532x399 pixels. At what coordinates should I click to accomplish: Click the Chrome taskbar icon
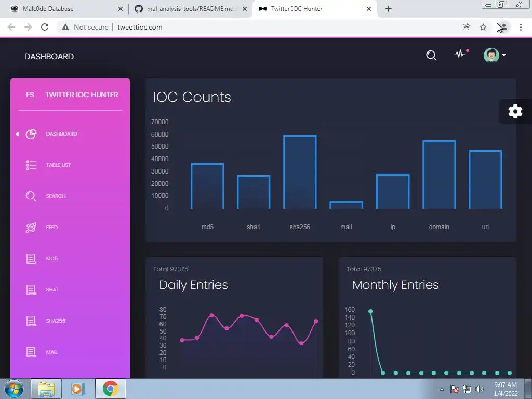[110, 389]
